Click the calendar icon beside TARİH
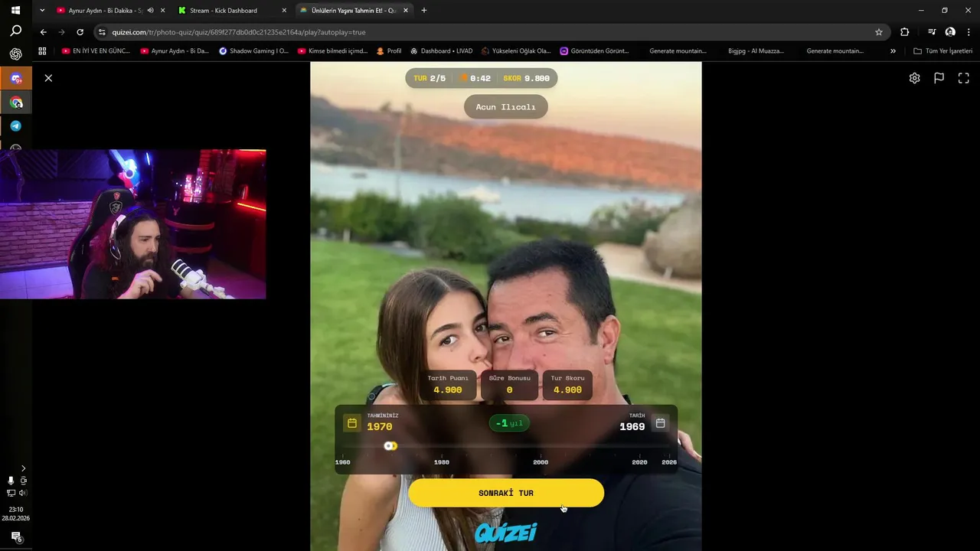The height and width of the screenshot is (551, 980). [x=660, y=423]
